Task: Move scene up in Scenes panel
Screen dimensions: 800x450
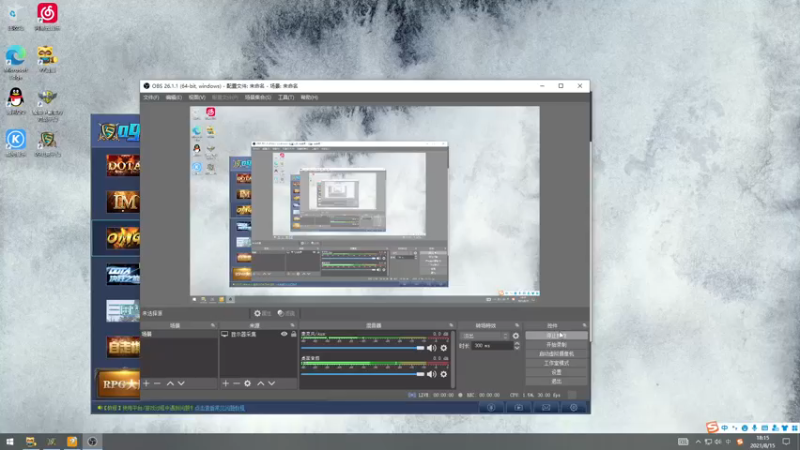Action: pyautogui.click(x=170, y=383)
